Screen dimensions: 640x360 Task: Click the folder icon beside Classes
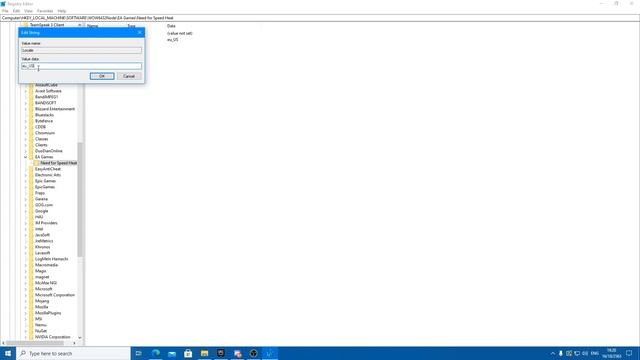pos(31,139)
